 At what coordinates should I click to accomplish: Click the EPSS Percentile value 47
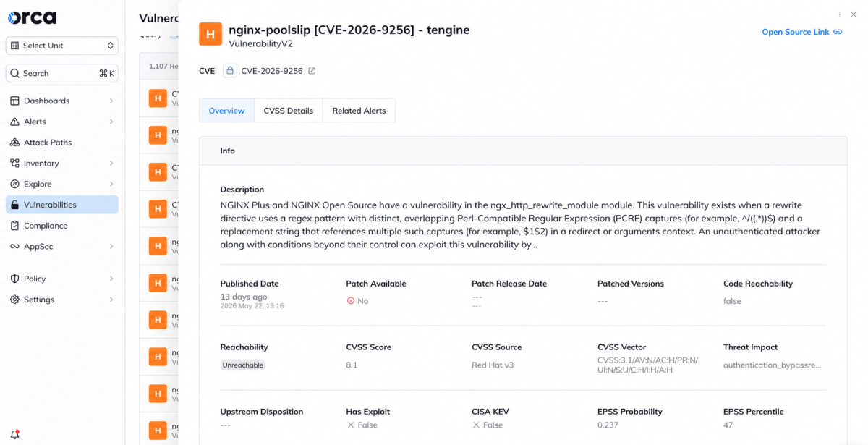(728, 425)
